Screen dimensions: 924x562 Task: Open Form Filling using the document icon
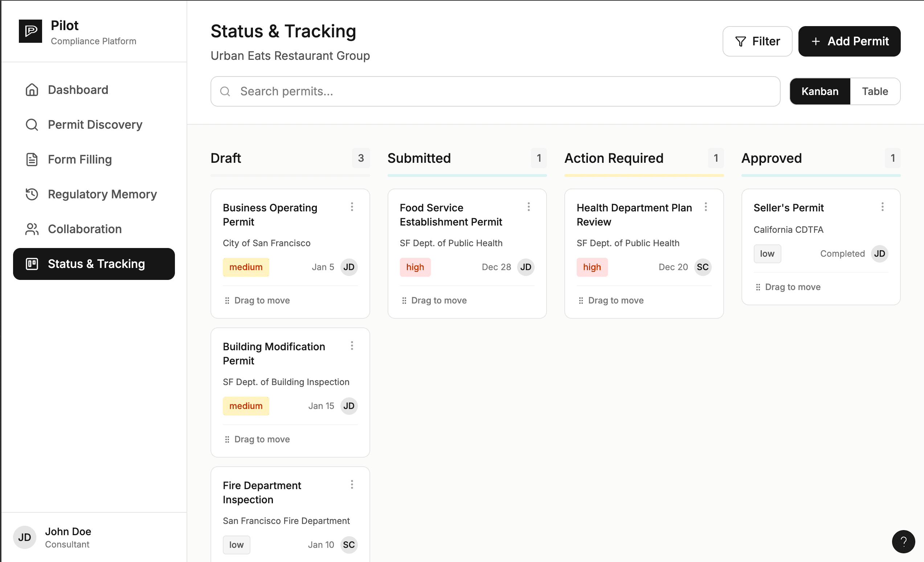point(32,159)
